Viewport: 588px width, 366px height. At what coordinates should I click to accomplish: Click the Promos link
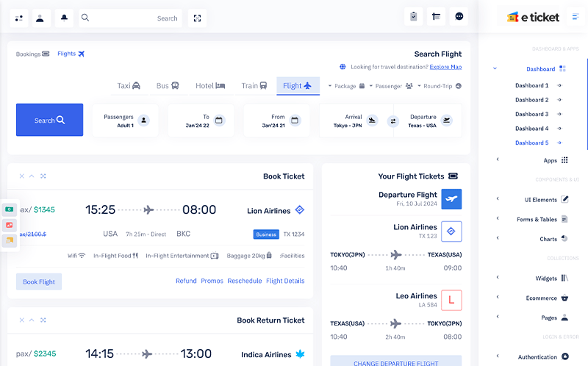pos(212,281)
